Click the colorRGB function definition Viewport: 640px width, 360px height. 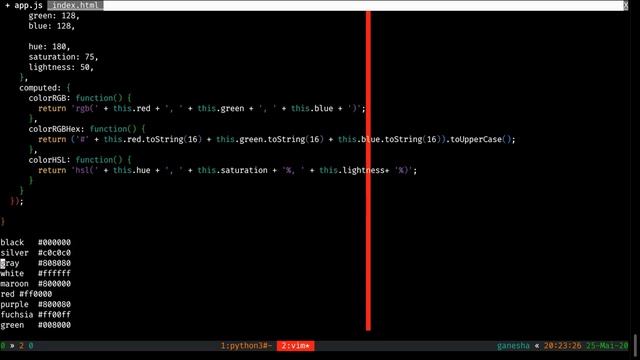[x=80, y=98]
